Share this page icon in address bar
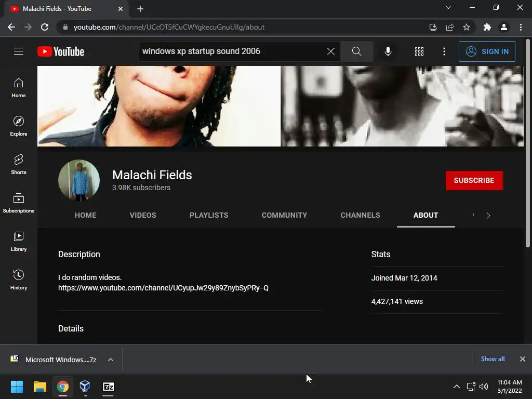 coord(450,27)
